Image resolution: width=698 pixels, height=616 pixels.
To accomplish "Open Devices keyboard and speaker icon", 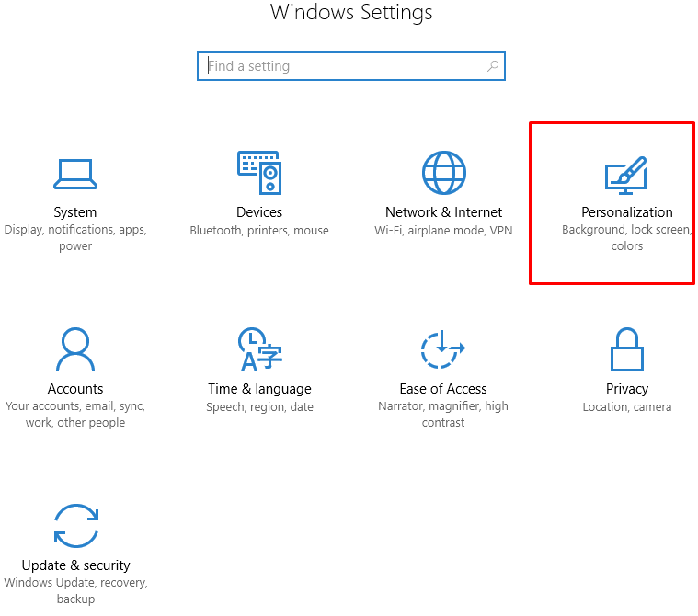I will coord(259,173).
